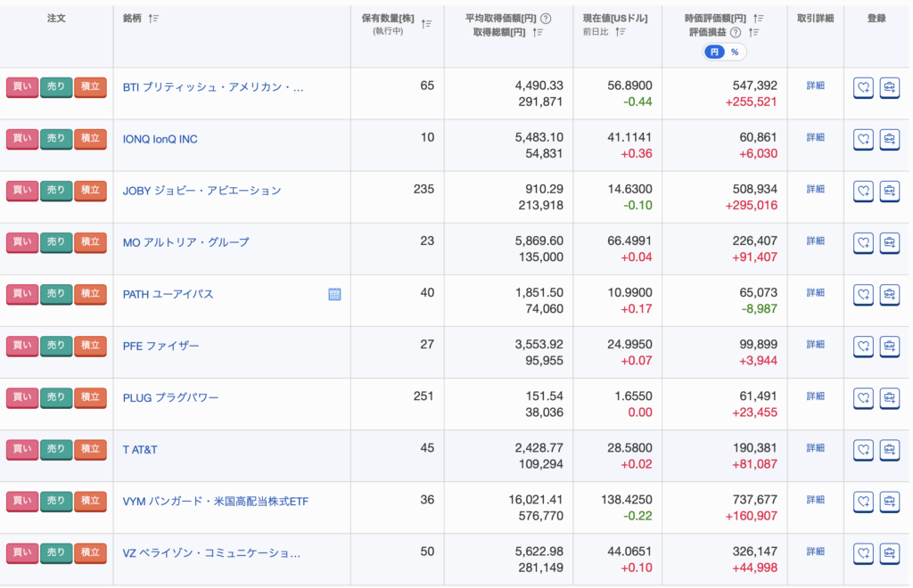Image resolution: width=913 pixels, height=588 pixels.
Task: Click briefcase icon in IONQ row
Action: click(x=889, y=140)
